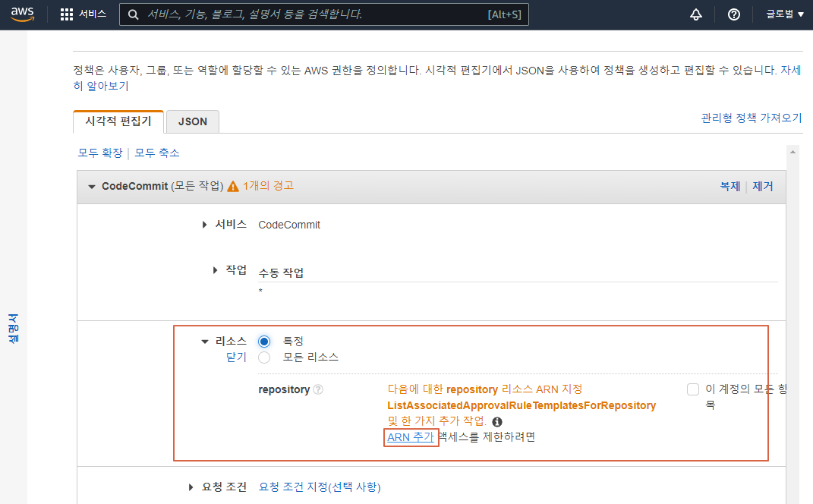The height and width of the screenshot is (504, 813).
Task: Click 관리형 정책 가져오기 link
Action: point(752,118)
